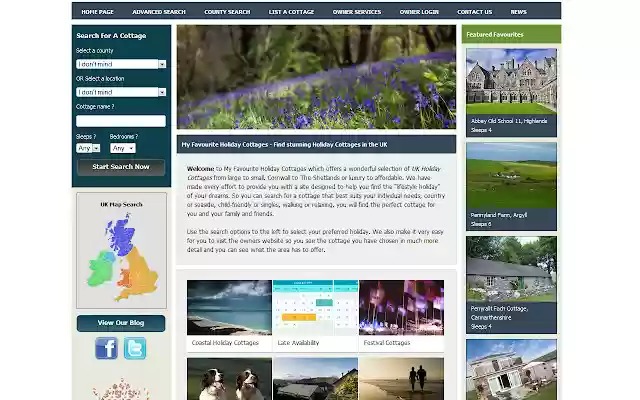Open Penyrallt Fach Cottage, Carmarthenshire link

(x=499, y=313)
